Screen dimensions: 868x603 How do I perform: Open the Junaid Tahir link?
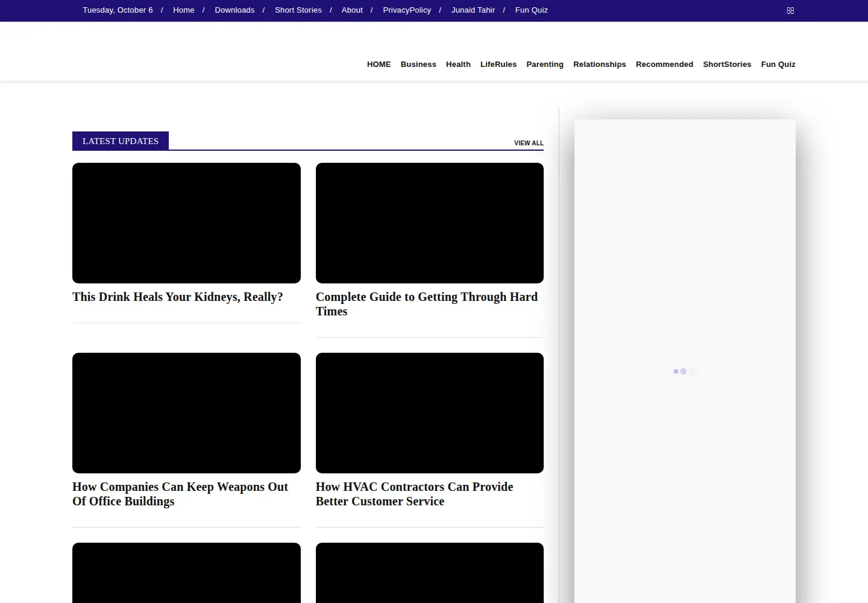pyautogui.click(x=473, y=10)
